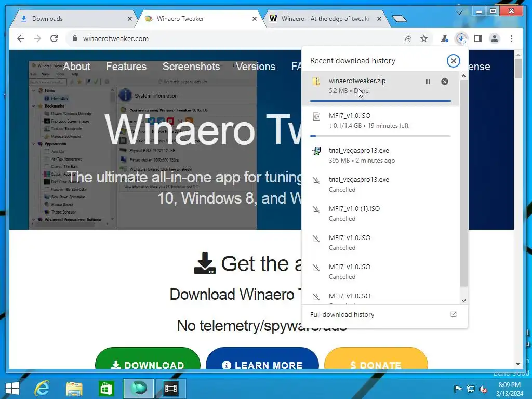
Task: Click the browser forward arrow
Action: point(37,38)
